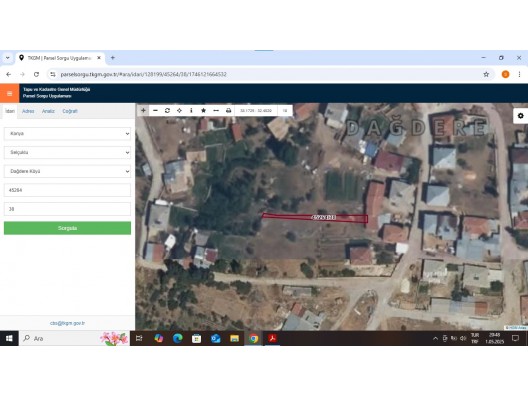Click the star favorites icon in map toolbar

coord(203,110)
